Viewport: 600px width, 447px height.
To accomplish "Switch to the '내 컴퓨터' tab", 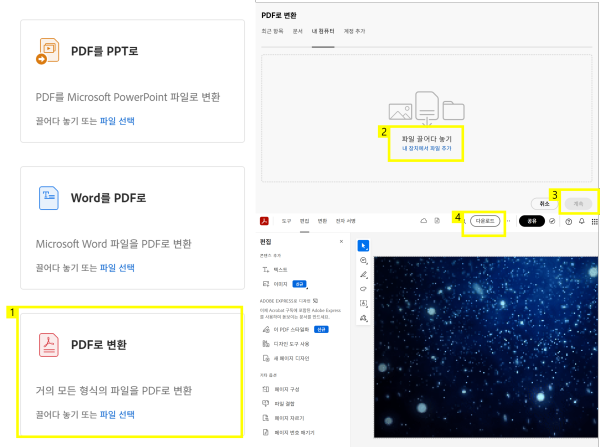I will 323,31.
